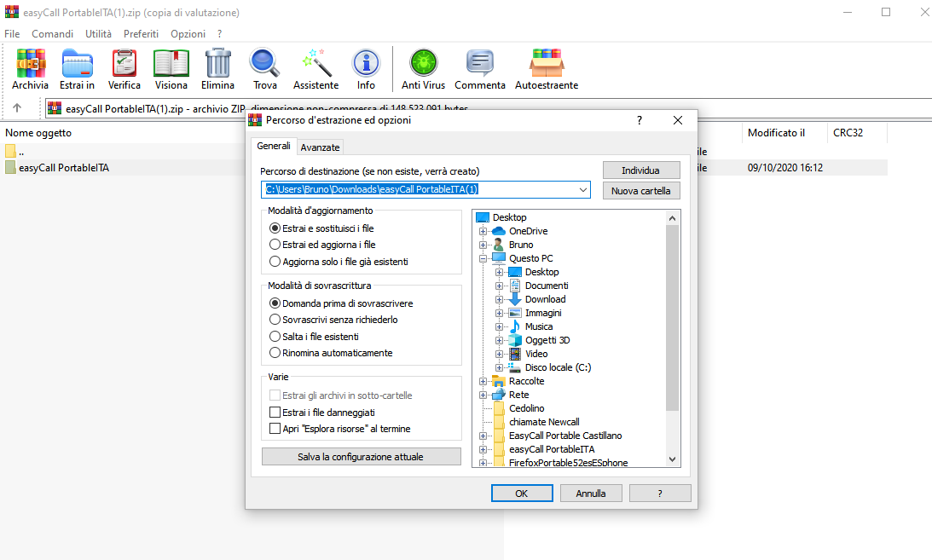
Task: Select Download folder in the tree
Action: point(545,299)
